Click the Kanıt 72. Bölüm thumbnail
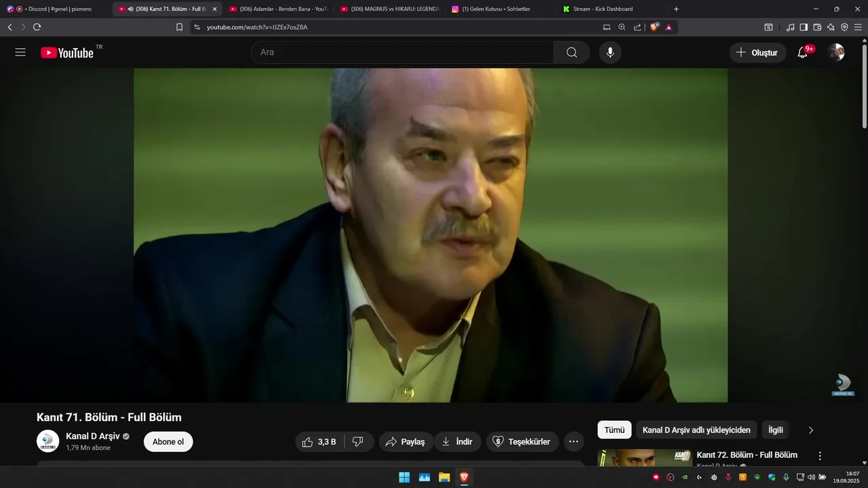868x488 pixels. [645, 458]
